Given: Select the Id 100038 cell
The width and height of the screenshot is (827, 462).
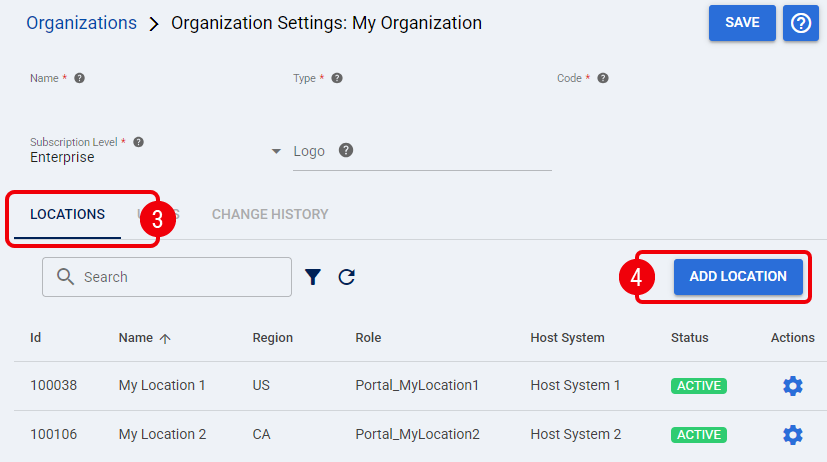Looking at the screenshot, I should coord(53,386).
